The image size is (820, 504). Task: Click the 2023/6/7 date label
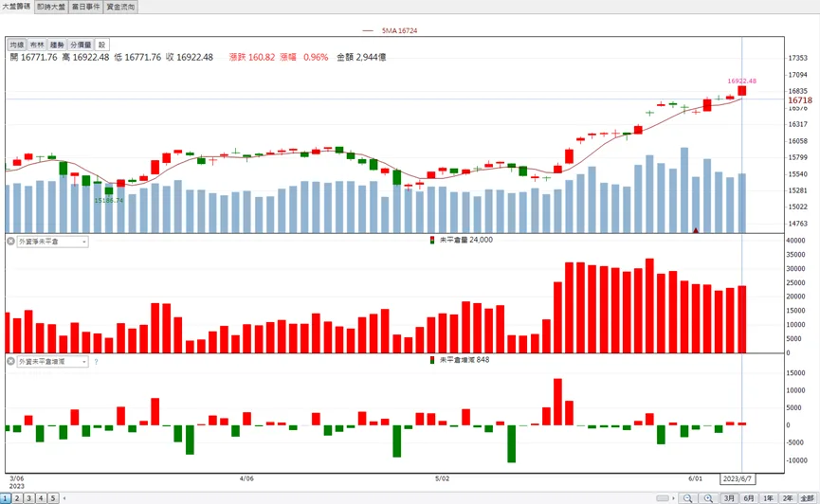tap(738, 479)
